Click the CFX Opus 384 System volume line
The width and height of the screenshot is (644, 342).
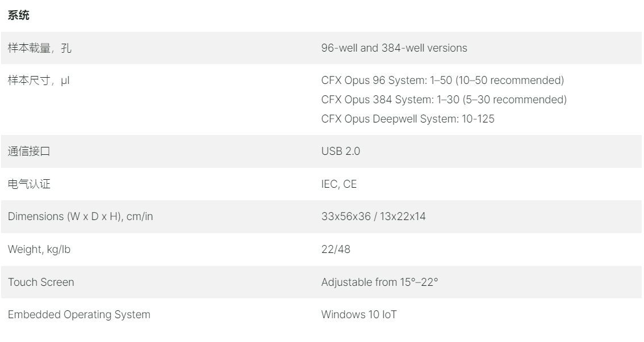click(444, 99)
